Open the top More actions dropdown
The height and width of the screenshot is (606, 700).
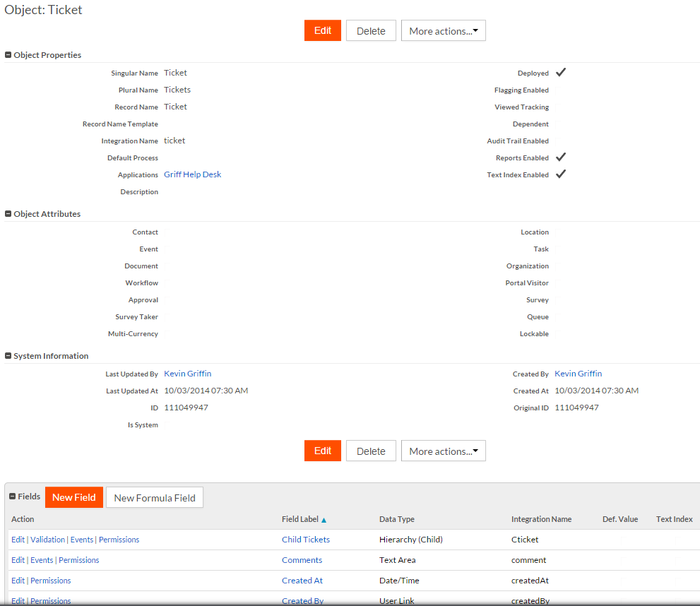(x=443, y=30)
